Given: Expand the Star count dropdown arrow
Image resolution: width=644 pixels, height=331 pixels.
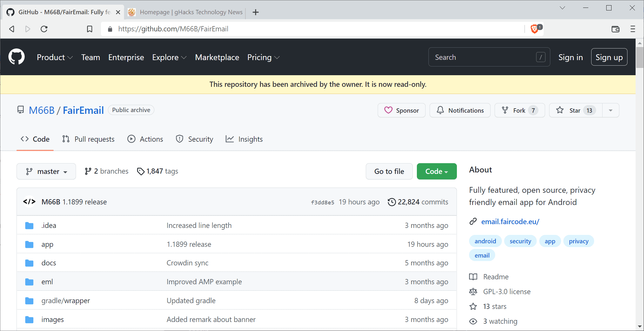Looking at the screenshot, I should [611, 111].
